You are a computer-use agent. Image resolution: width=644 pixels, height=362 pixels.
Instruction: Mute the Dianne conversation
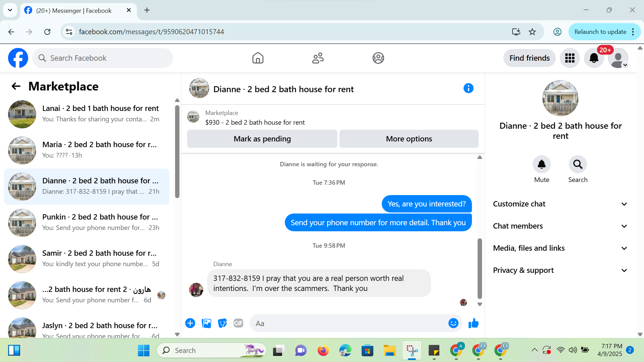pos(542,164)
